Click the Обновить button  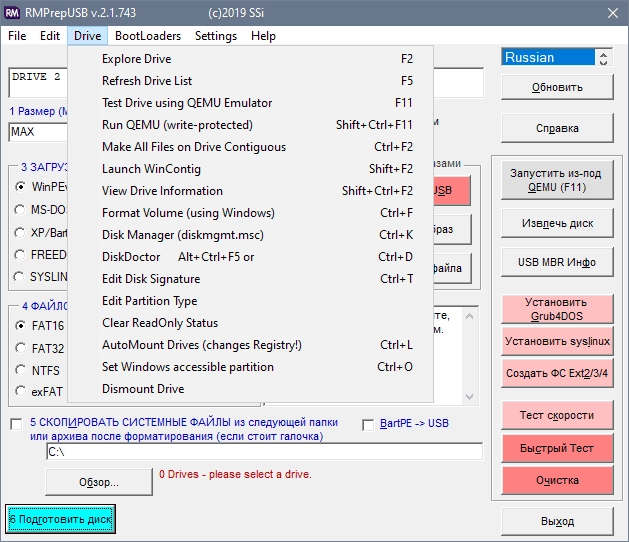(x=557, y=87)
